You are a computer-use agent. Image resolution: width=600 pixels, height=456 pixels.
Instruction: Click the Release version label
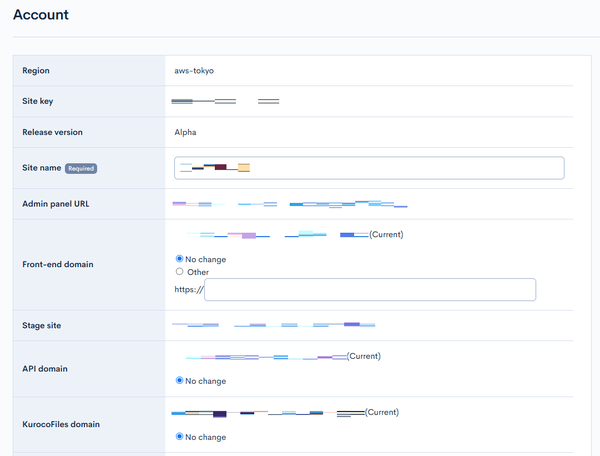(52, 132)
